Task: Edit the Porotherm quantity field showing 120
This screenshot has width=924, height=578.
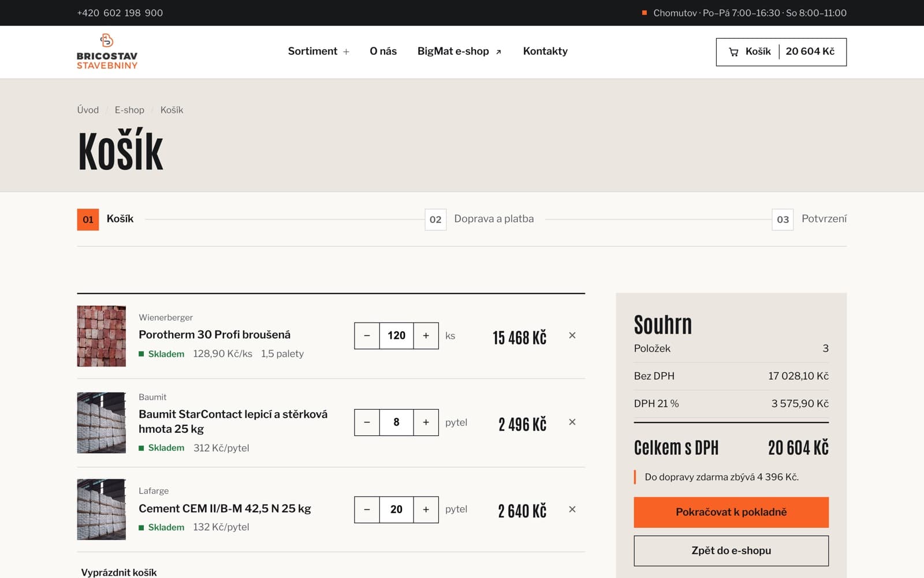Action: pos(396,336)
